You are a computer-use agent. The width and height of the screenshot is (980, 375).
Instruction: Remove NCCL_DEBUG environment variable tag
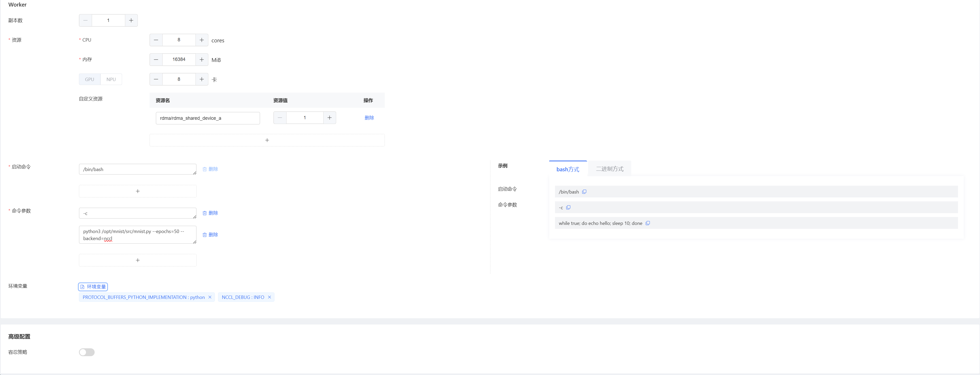click(269, 297)
